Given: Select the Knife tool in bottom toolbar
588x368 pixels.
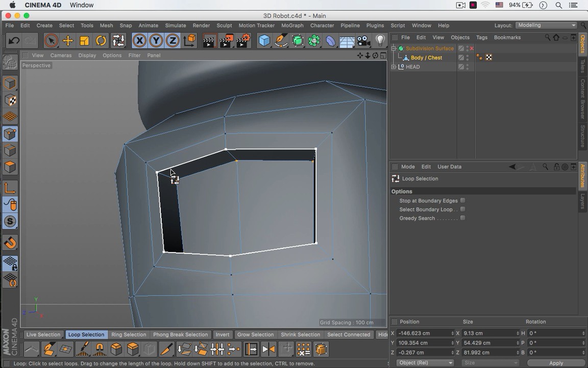Looking at the screenshot, I should coord(166,349).
